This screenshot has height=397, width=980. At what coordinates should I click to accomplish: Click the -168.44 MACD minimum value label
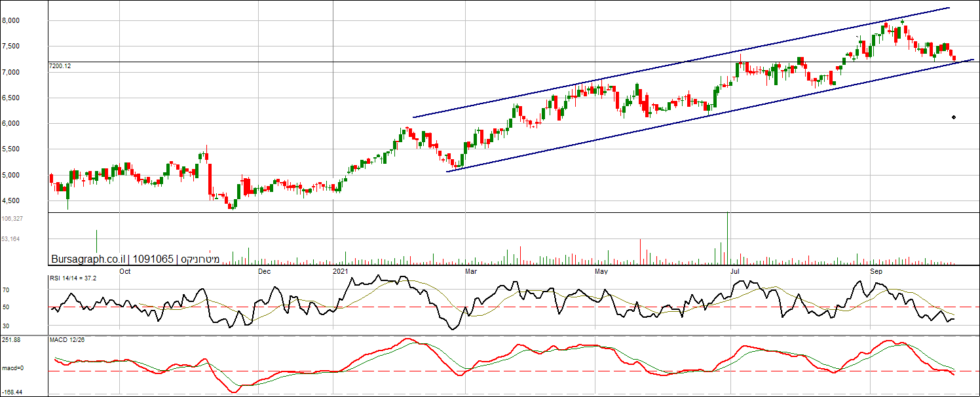13,392
